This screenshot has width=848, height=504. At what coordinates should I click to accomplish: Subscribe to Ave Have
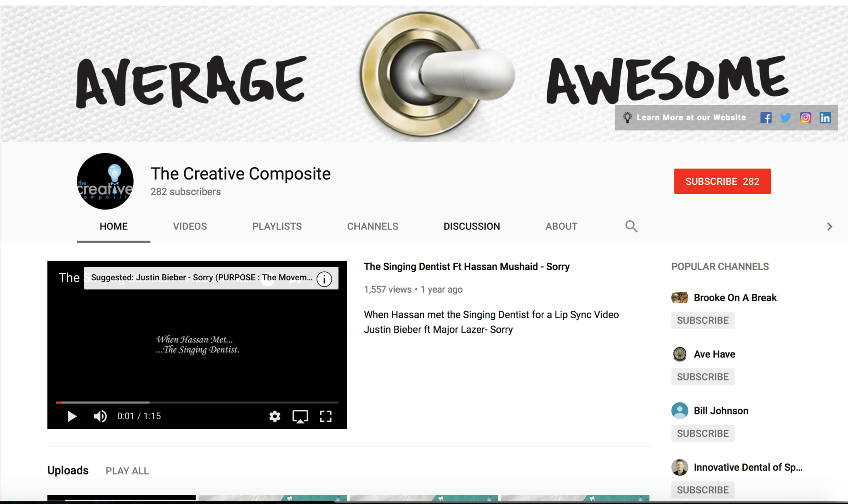tap(703, 377)
